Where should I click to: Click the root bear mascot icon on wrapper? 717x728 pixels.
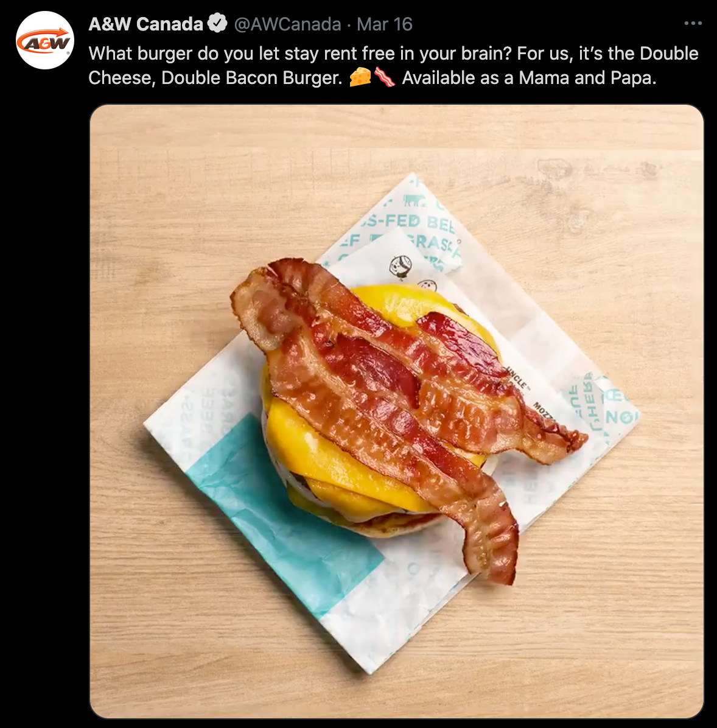(x=400, y=267)
